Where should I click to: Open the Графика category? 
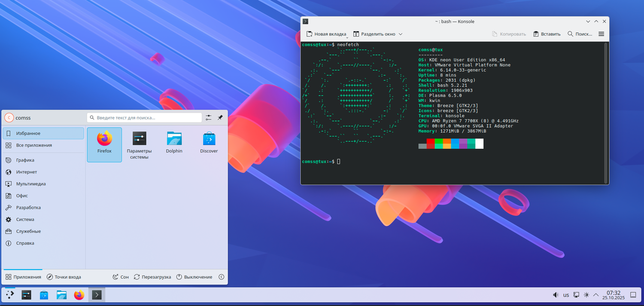pos(43,160)
